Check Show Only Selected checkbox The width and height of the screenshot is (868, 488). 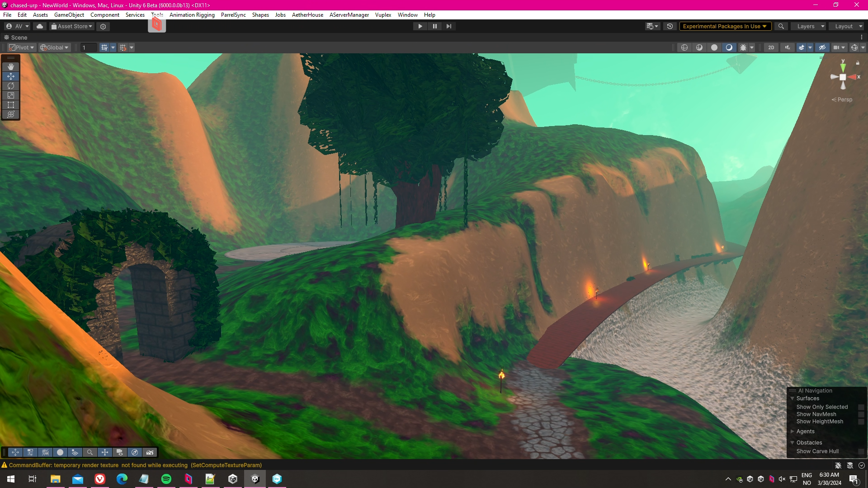coord(861,407)
